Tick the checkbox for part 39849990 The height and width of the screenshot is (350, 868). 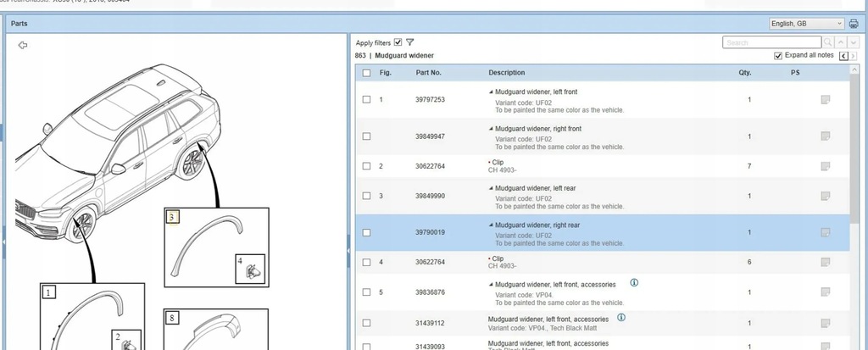click(366, 196)
